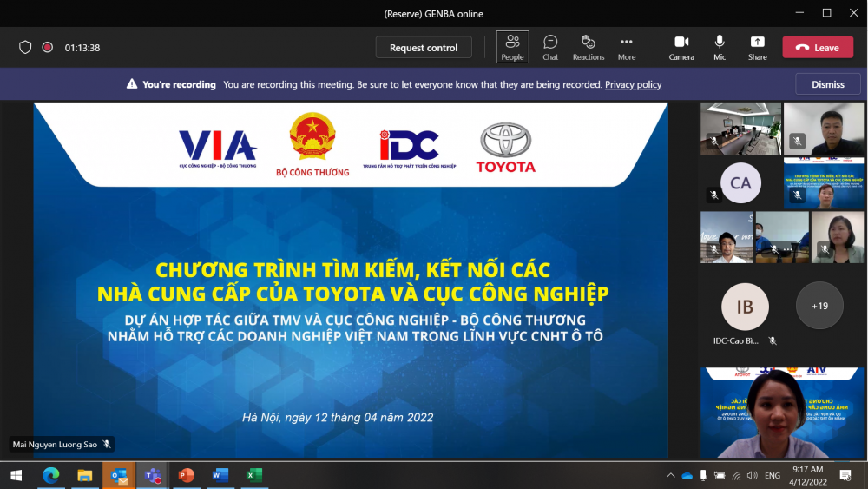868x489 pixels.
Task: Switch input language from ENG
Action: pos(773,476)
